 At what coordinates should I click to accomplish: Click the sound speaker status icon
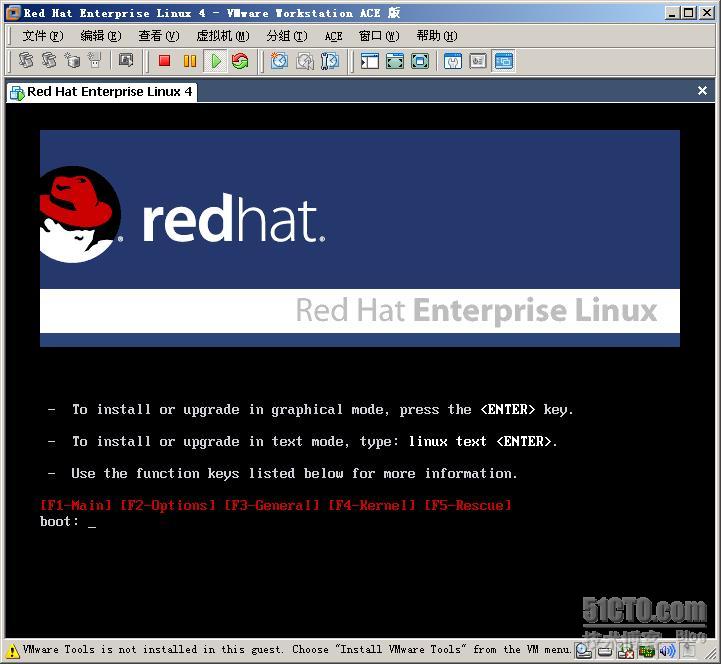(x=667, y=651)
